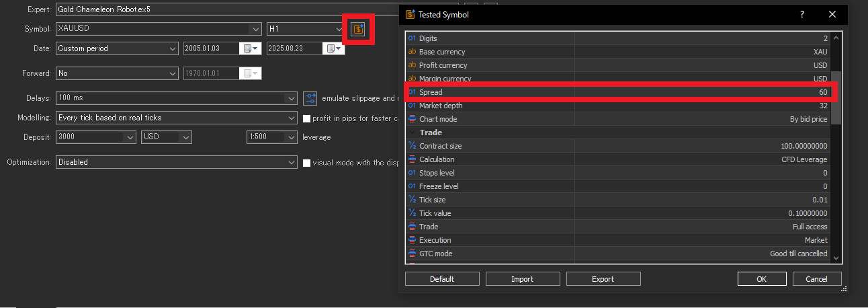
Task: Open the delay settings sliders icon
Action: coord(310,98)
